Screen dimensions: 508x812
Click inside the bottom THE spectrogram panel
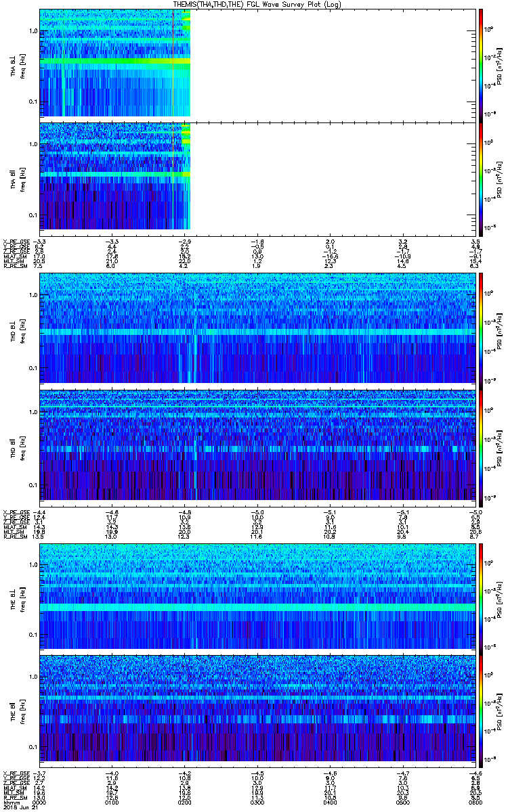[x=257, y=710]
